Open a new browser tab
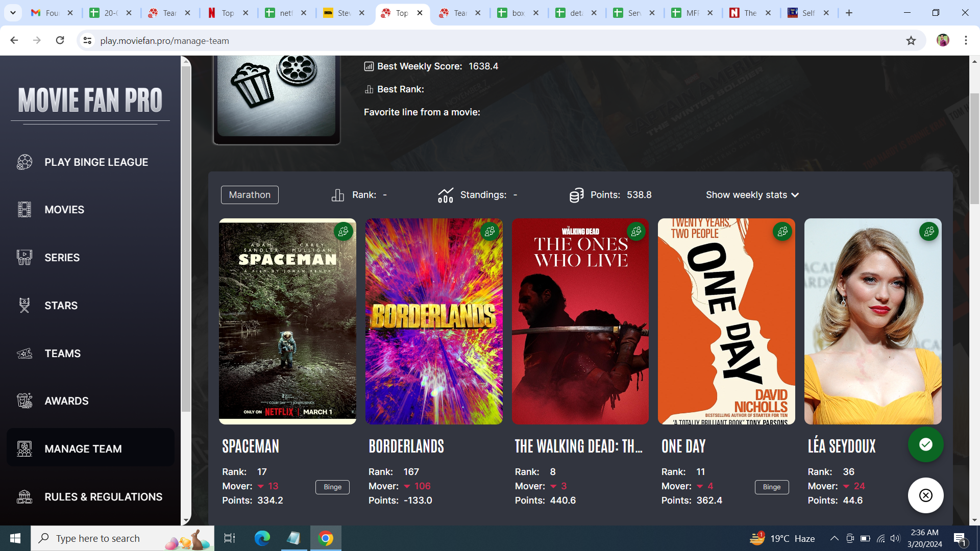 tap(849, 13)
